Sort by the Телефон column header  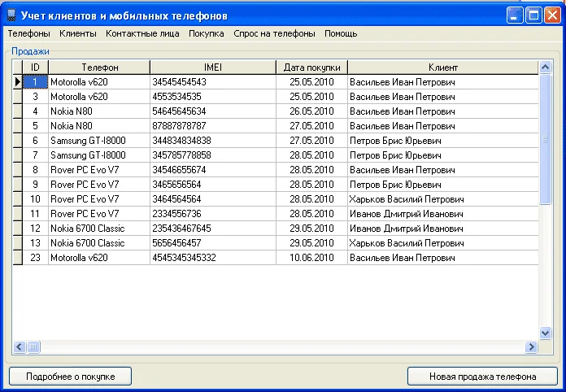click(x=99, y=68)
